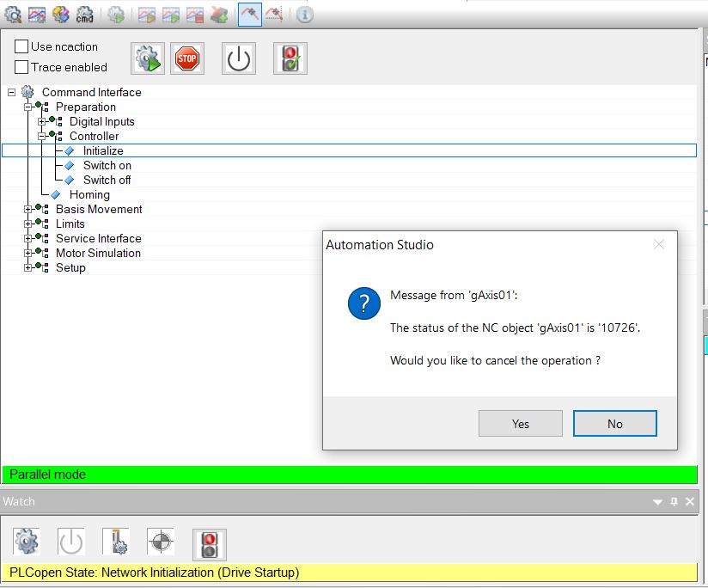708x588 pixels.
Task: Click the NC object status '10726' message
Action: 516,328
